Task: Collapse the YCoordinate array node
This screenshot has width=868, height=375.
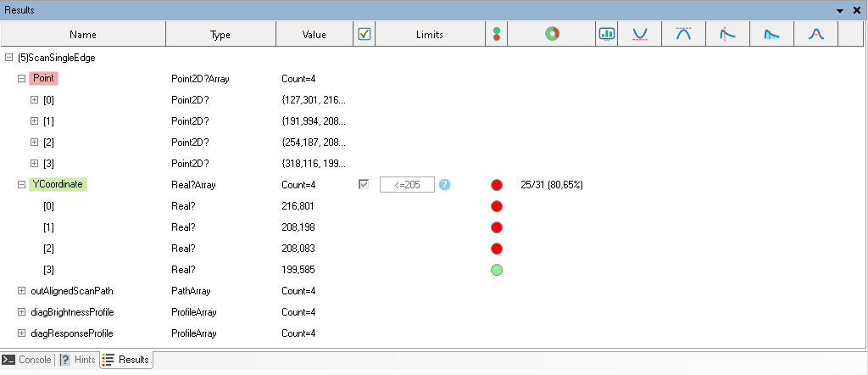Action: 21,185
